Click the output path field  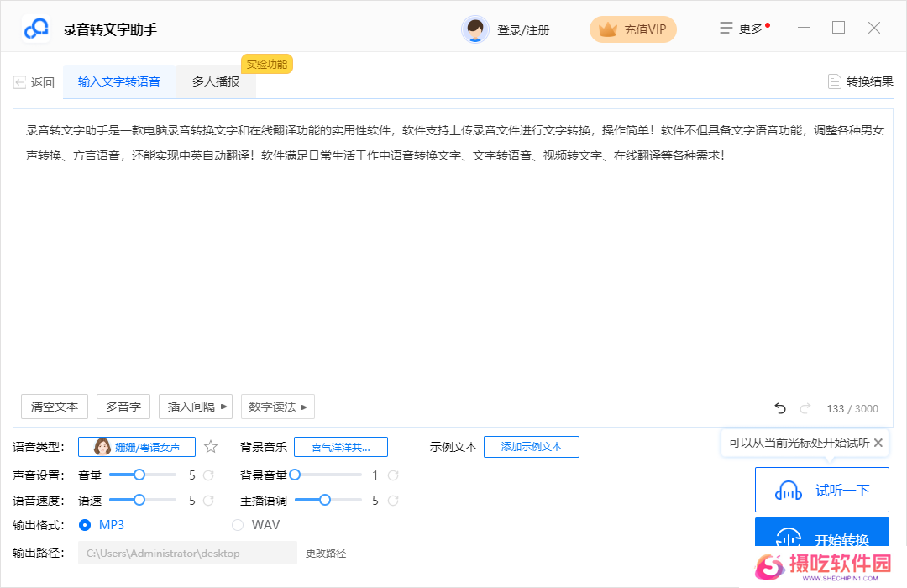[187, 553]
